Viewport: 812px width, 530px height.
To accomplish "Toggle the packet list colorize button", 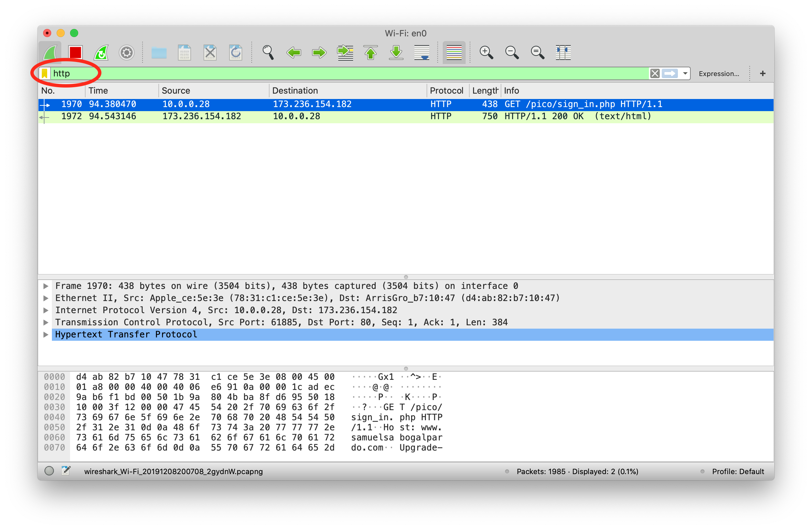I will (454, 53).
